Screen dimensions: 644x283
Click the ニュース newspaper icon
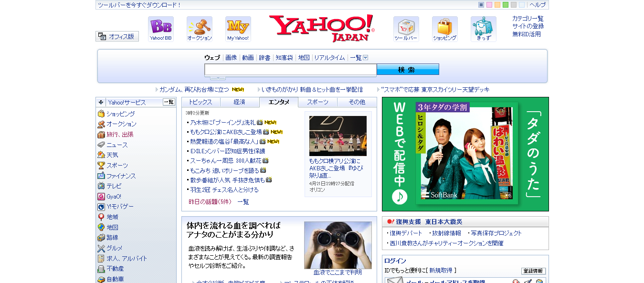coord(101,145)
